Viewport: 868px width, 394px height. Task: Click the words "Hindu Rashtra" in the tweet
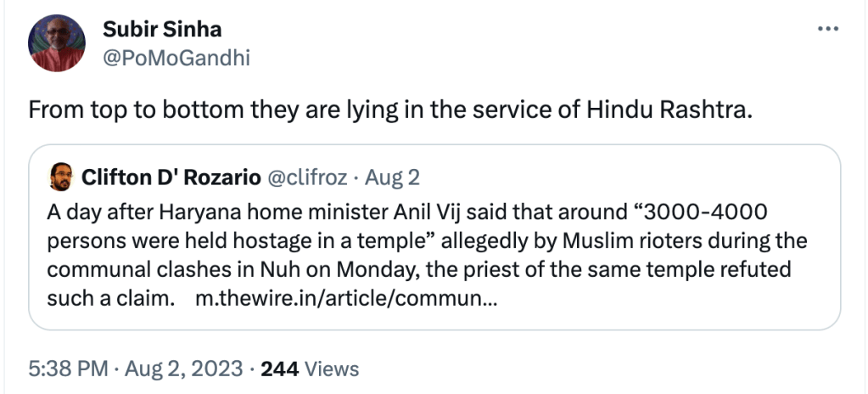point(668,111)
